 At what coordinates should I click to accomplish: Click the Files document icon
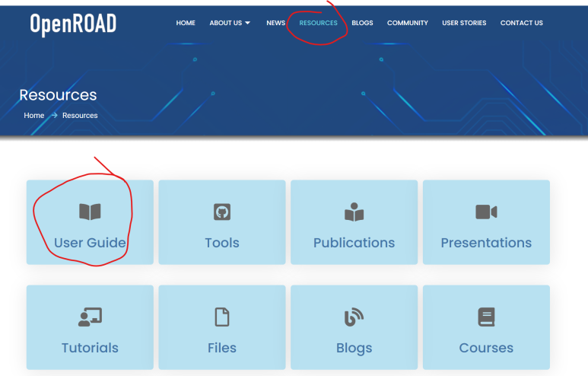(x=222, y=317)
